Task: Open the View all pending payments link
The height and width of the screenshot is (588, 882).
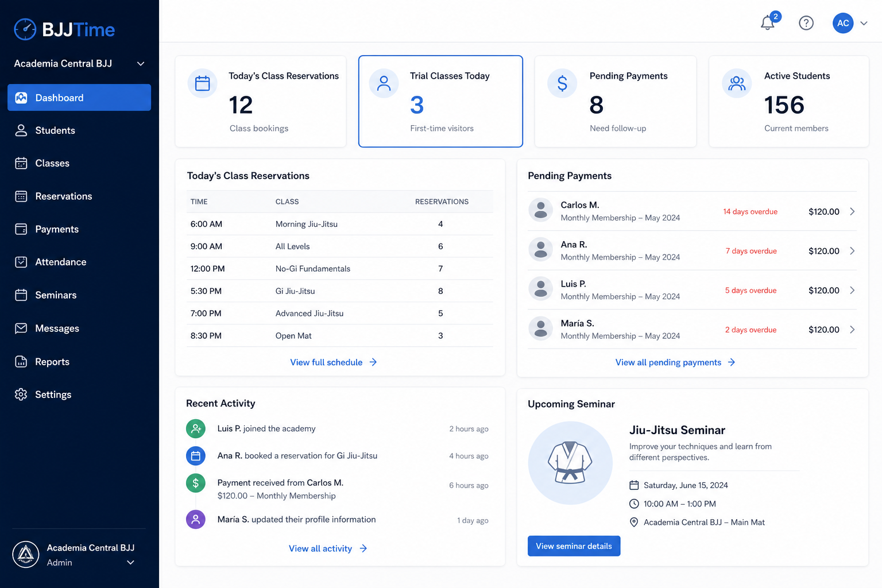Action: [675, 362]
